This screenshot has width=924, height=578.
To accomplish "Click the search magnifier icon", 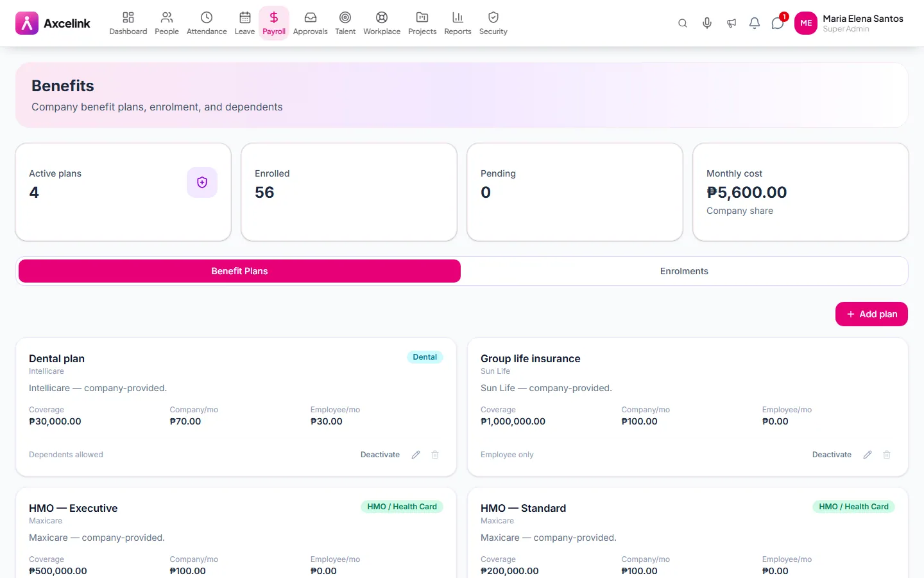I will (683, 23).
